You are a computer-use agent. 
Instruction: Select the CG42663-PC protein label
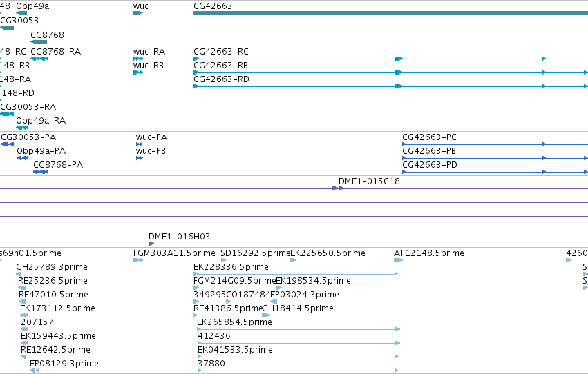coord(429,137)
